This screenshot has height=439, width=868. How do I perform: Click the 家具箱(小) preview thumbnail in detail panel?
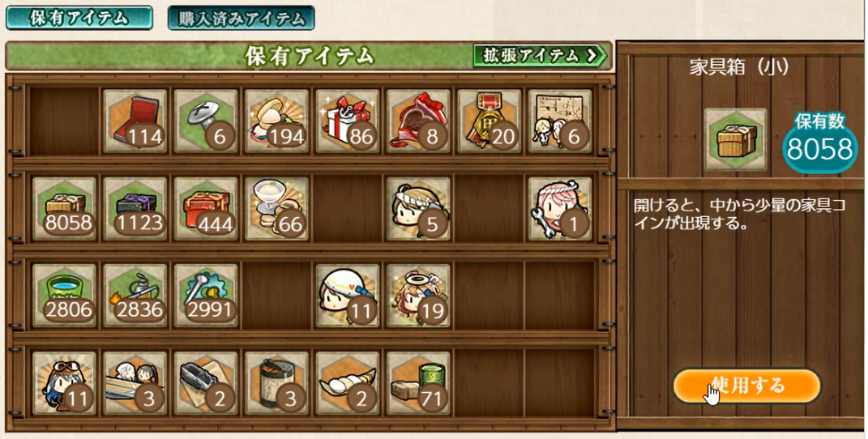(x=736, y=140)
